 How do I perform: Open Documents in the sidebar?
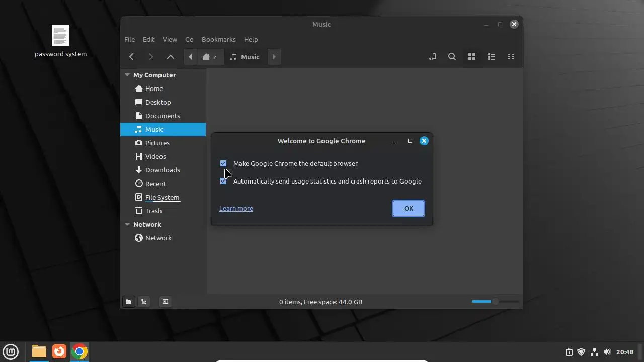coord(163,116)
